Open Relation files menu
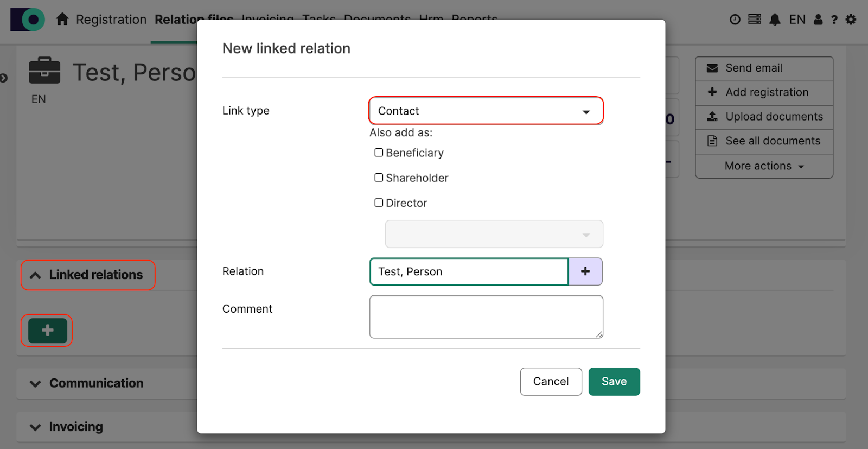The image size is (868, 449). [x=194, y=20]
